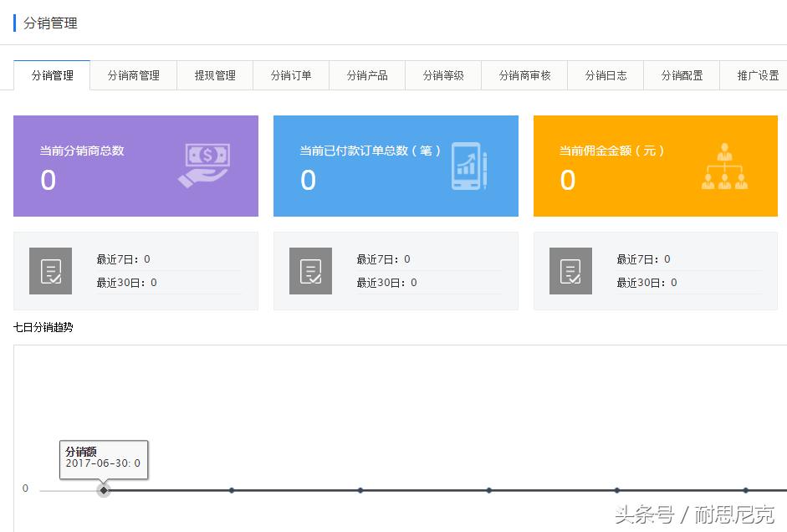
Task: Click the clipboard icon below the blue orders card
Action: [x=310, y=270]
